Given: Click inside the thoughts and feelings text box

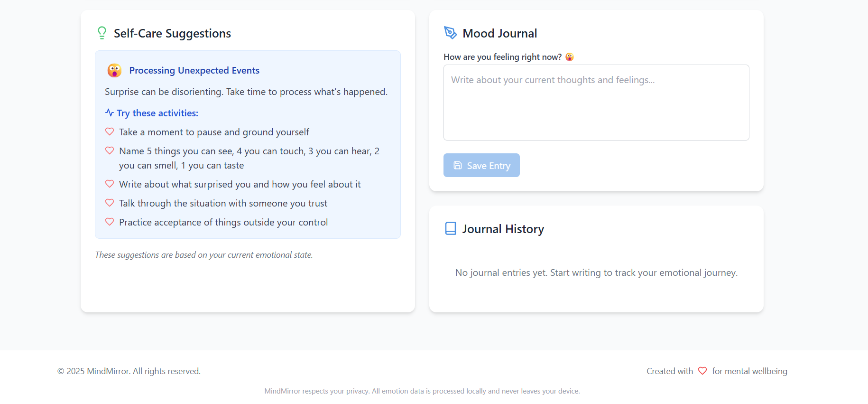Looking at the screenshot, I should (596, 102).
